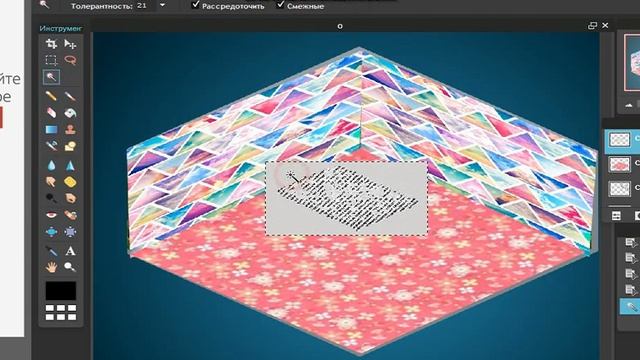Select the bottom transparent layer thumbnail
This screenshot has width=640, height=360.
pyautogui.click(x=619, y=189)
